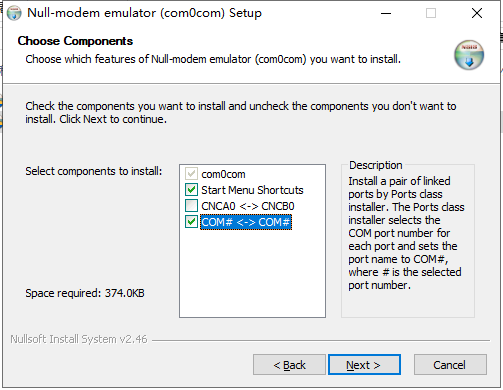
Task: Click the installer icon in the title bar
Action: coord(14,13)
